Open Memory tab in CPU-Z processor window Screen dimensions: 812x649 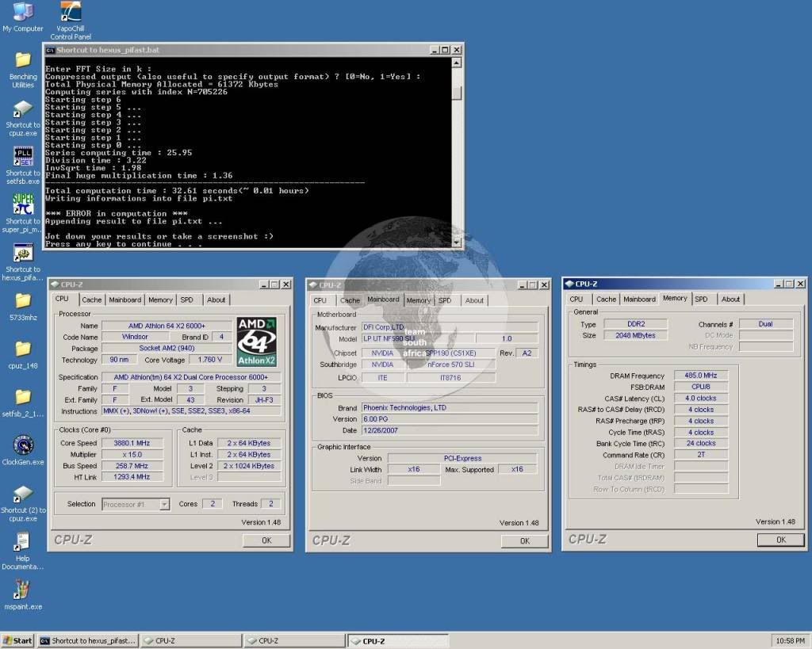pos(160,300)
